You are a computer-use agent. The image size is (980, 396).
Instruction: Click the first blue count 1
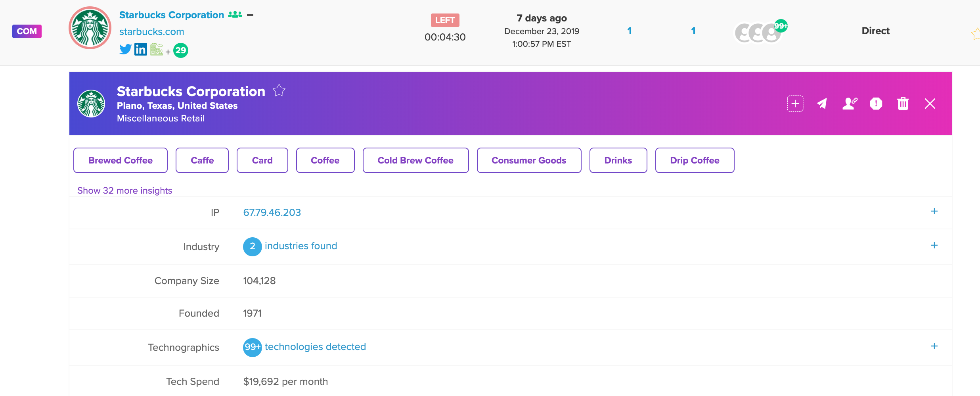[629, 31]
